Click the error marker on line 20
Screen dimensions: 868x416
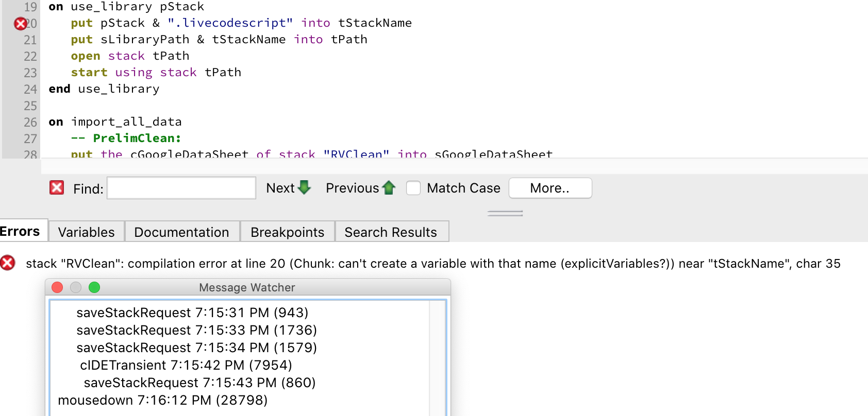20,24
